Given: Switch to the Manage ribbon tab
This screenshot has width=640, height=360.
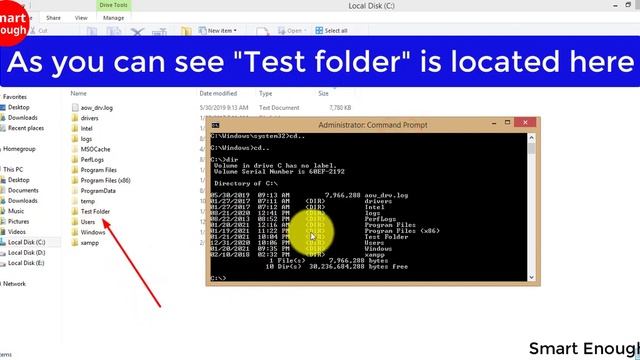Looking at the screenshot, I should click(113, 18).
